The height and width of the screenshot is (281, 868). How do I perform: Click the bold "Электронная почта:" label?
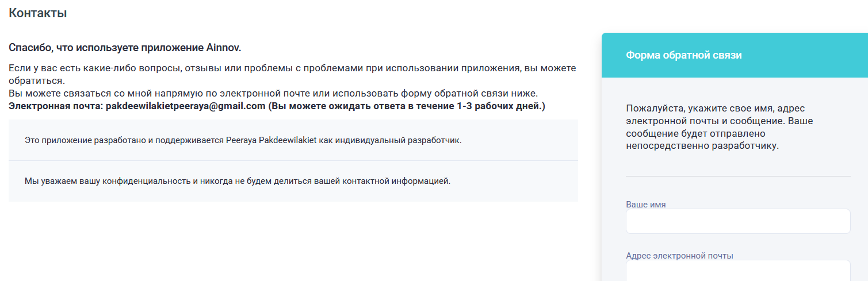tap(56, 106)
